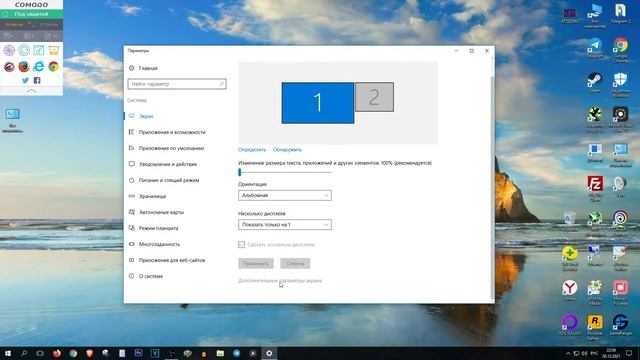Viewport: 640px width, 360px height.
Task: Open the FileZilla desktop shortcut
Action: click(x=595, y=187)
